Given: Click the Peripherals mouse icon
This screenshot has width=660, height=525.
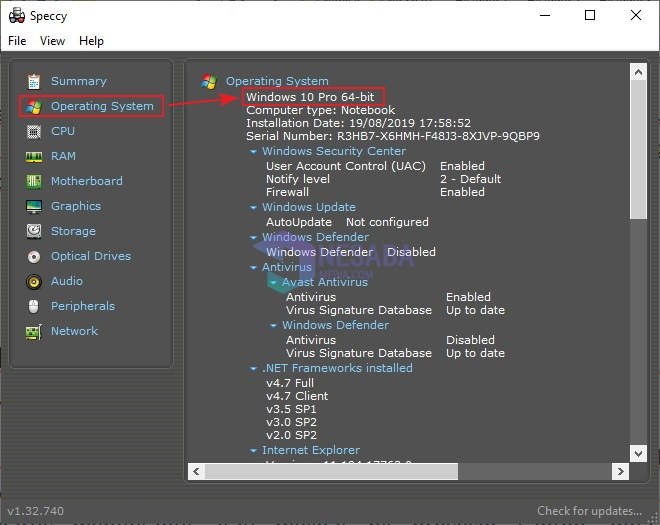Looking at the screenshot, I should click(x=34, y=306).
